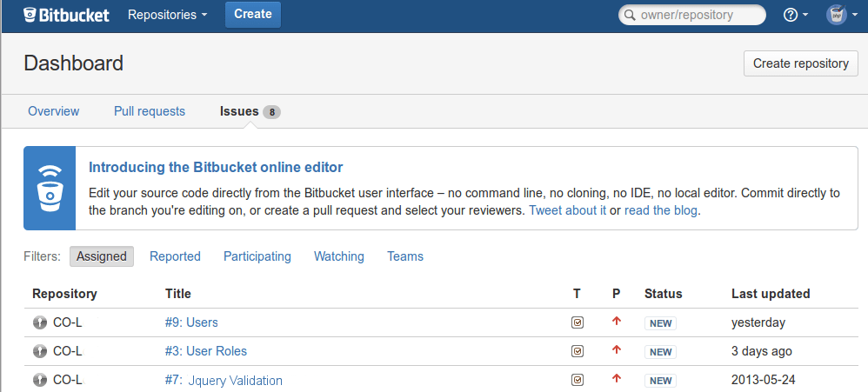Click the priority arrow for #7 Jquery Validation
Viewport: 868px width, 392px height.
[x=617, y=379]
